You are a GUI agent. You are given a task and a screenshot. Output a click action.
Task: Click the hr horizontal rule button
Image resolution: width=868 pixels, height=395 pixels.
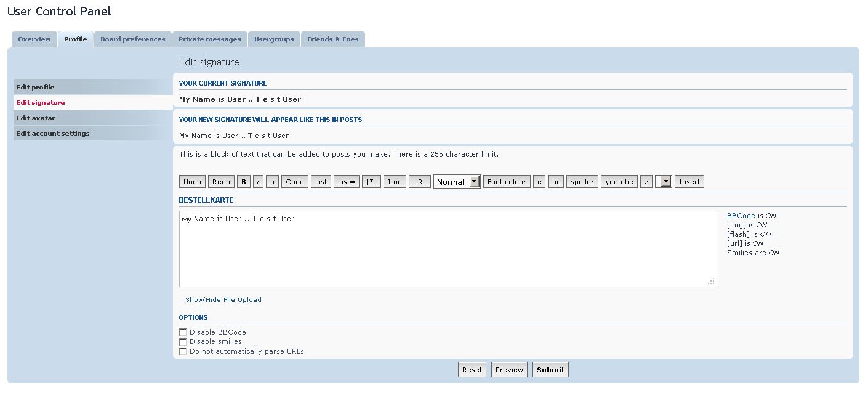[555, 182]
